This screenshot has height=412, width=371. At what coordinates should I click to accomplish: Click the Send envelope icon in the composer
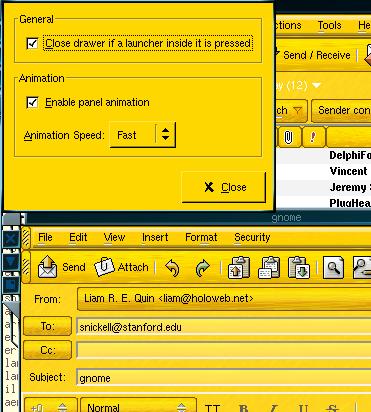pyautogui.click(x=48, y=266)
